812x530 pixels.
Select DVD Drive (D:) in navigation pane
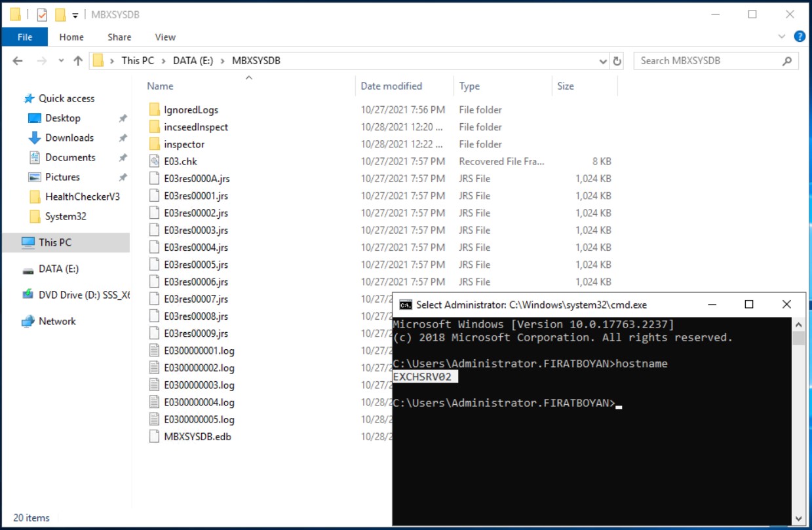[84, 295]
